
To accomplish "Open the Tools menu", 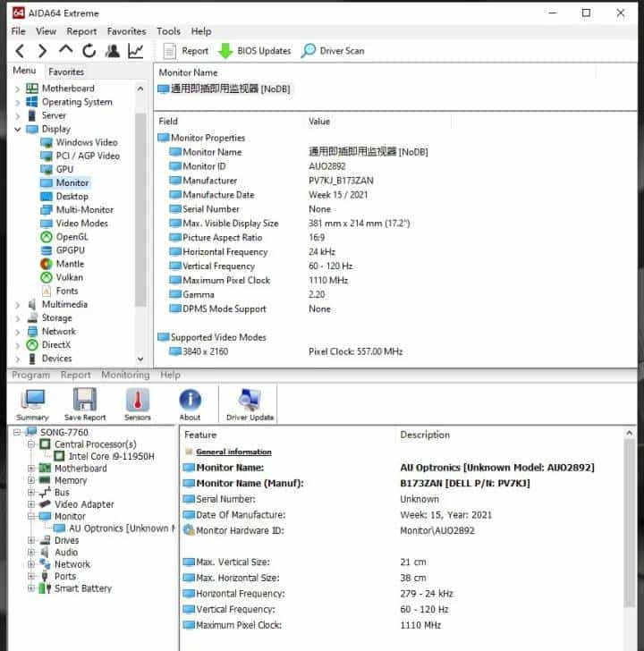I will [x=168, y=31].
